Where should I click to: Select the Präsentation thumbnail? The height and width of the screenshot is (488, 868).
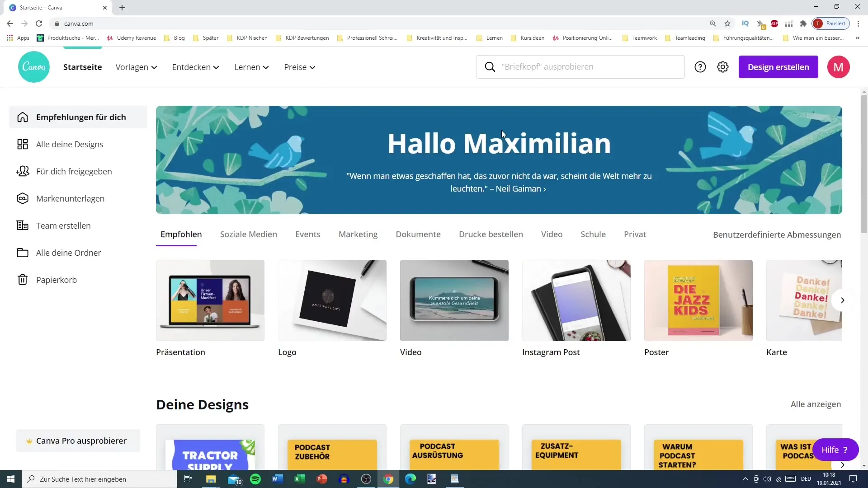tap(210, 300)
